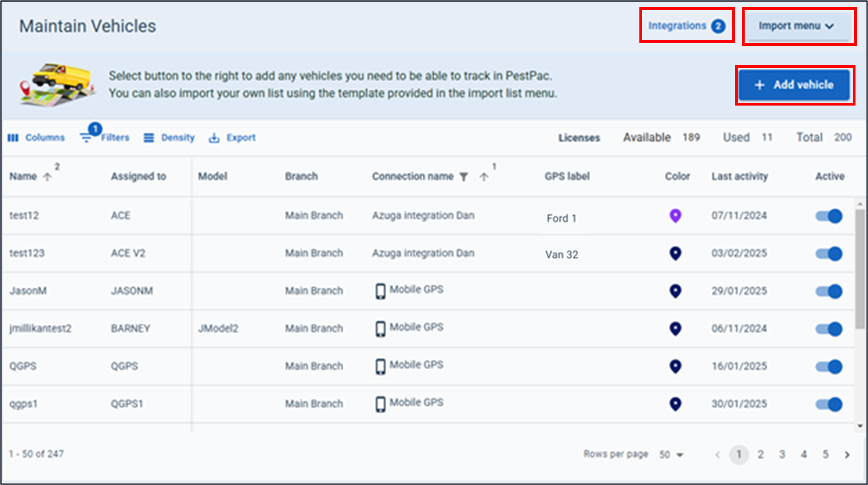Open the Columns panel icon

[x=13, y=137]
